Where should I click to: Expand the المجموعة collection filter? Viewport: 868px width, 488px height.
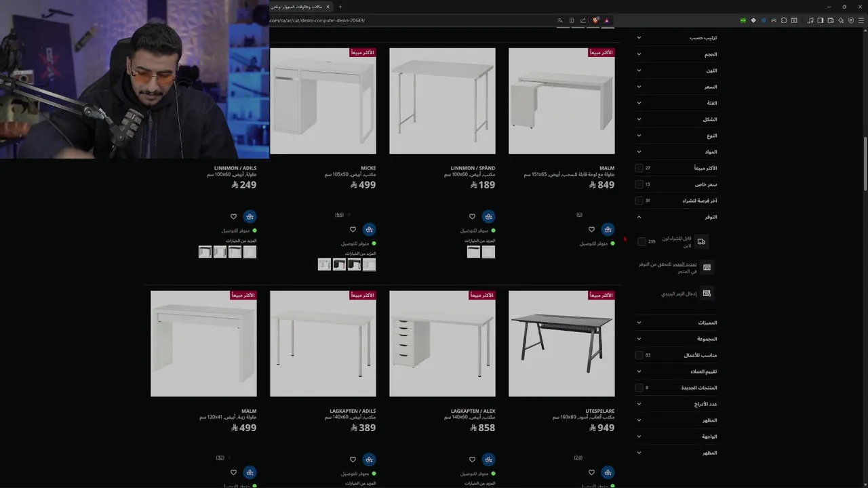tap(676, 339)
